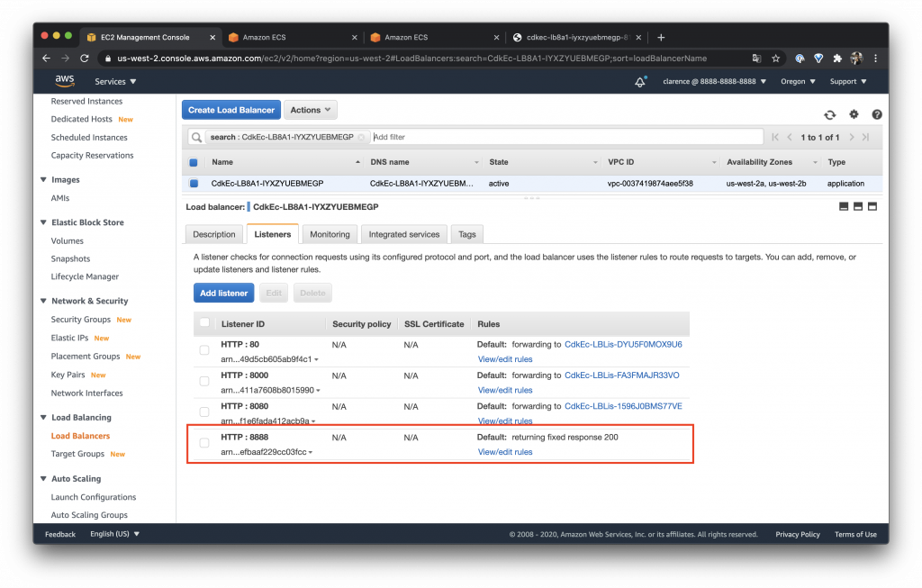The image size is (922, 588).
Task: Open the Actions dropdown button
Action: [x=311, y=110]
